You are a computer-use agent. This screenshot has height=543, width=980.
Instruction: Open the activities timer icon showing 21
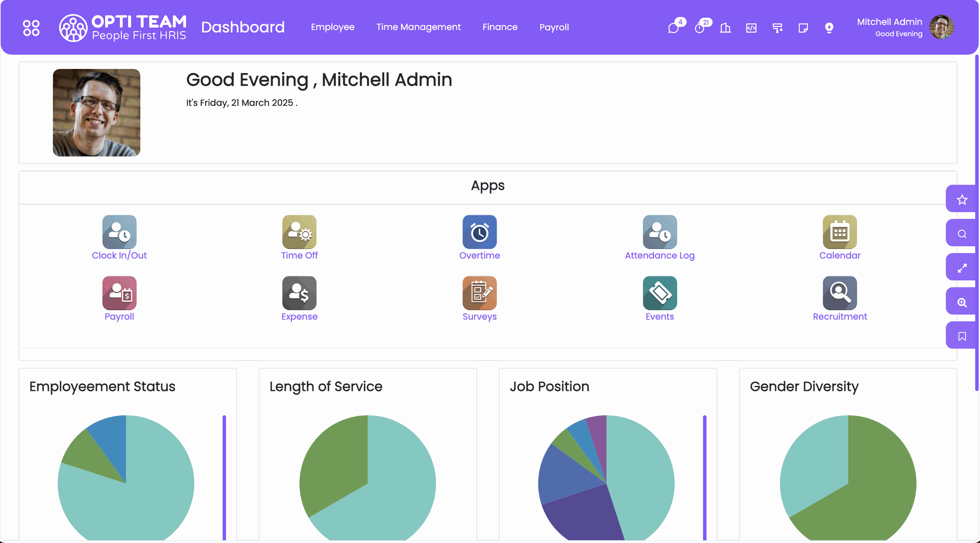[700, 28]
